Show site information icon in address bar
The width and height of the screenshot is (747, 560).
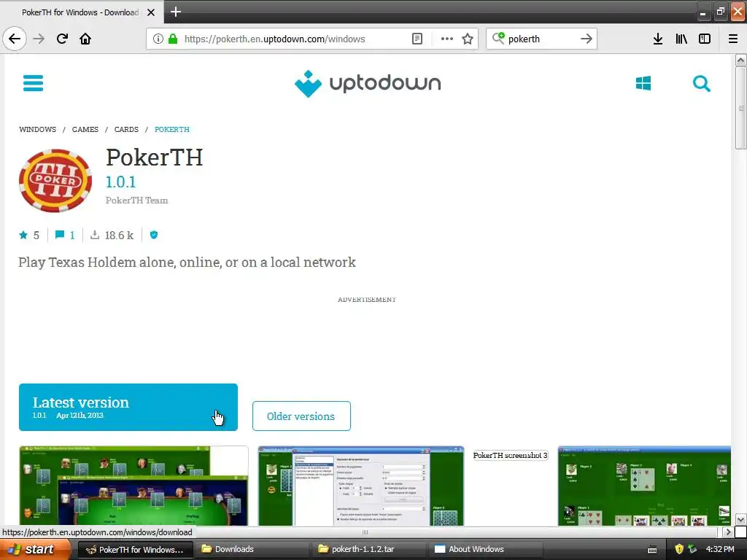coord(158,39)
